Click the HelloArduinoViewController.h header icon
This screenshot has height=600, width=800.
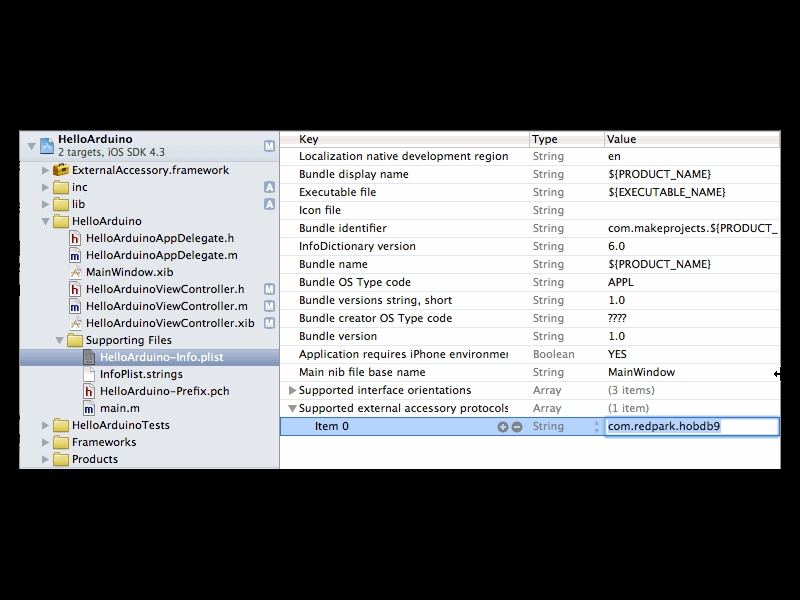click(75, 289)
